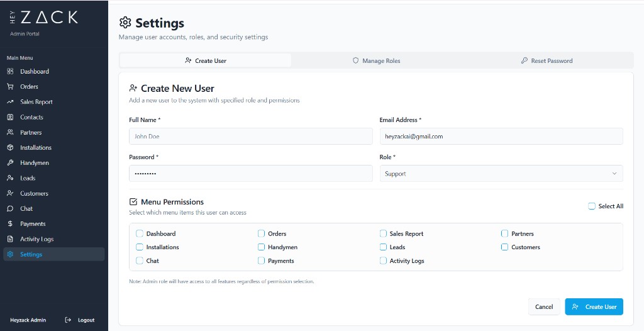Go to Payments in sidebar
Viewport: 644px width, 331px height.
pyautogui.click(x=54, y=223)
